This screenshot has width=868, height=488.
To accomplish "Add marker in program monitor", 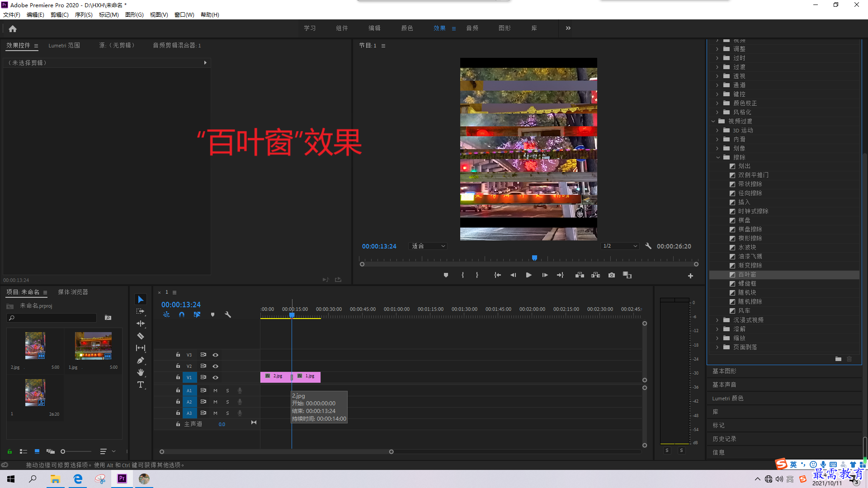I will (x=446, y=275).
